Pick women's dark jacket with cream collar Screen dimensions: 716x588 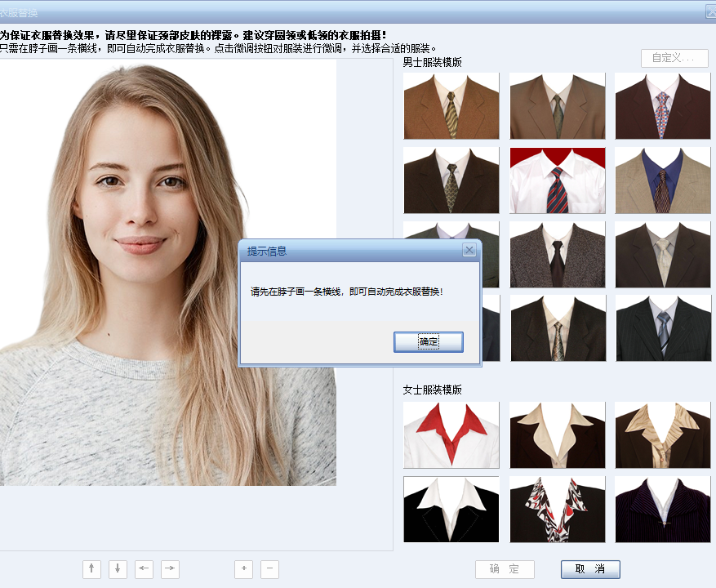(558, 435)
